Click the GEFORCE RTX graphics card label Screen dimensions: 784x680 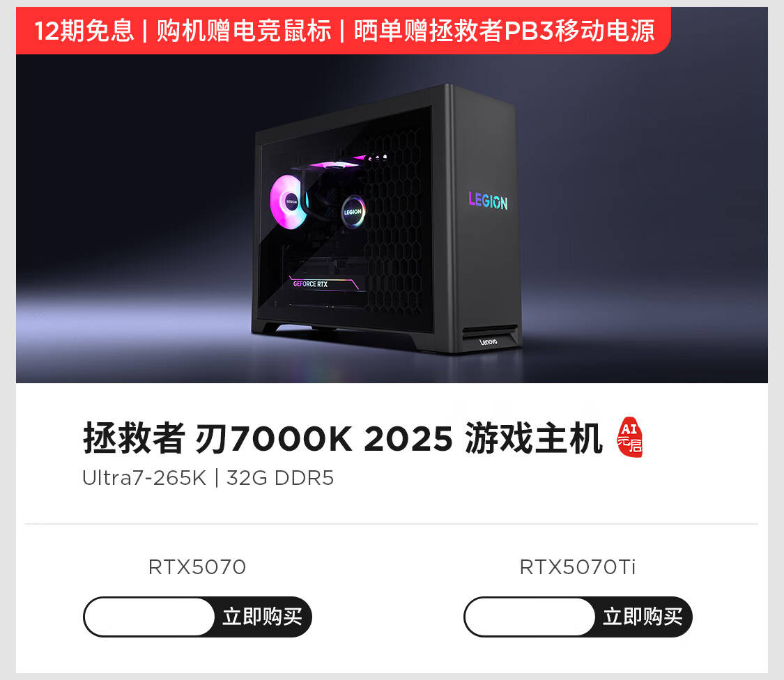click(x=311, y=284)
